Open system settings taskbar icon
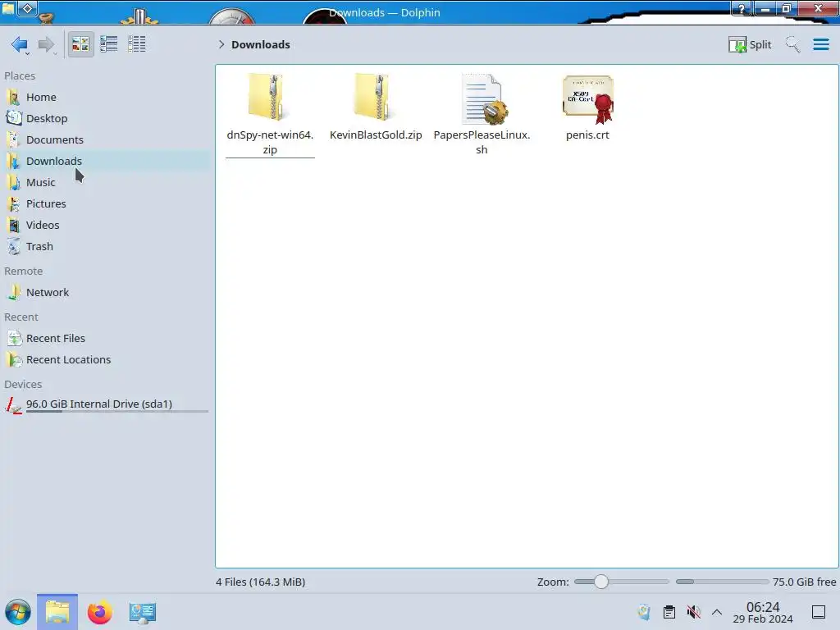Viewport: 840px width, 630px height. click(x=142, y=612)
